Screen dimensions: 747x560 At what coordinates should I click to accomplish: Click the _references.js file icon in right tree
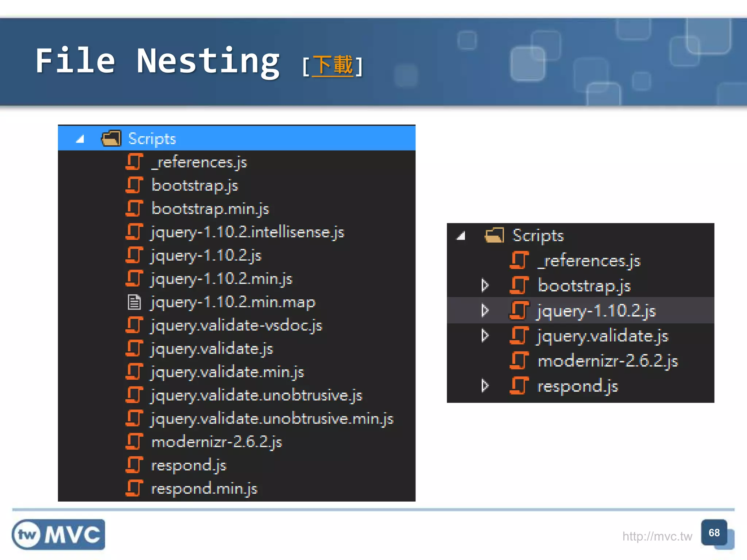click(x=519, y=260)
